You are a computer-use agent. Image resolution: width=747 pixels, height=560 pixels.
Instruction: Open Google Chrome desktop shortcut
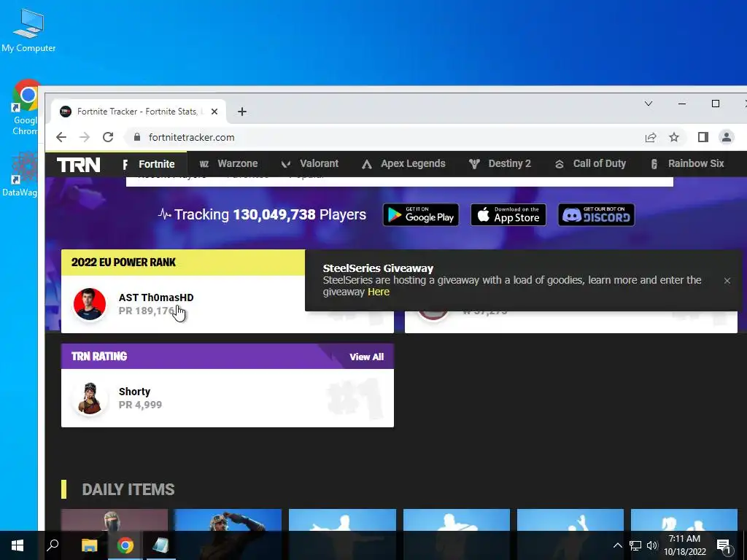click(x=26, y=108)
